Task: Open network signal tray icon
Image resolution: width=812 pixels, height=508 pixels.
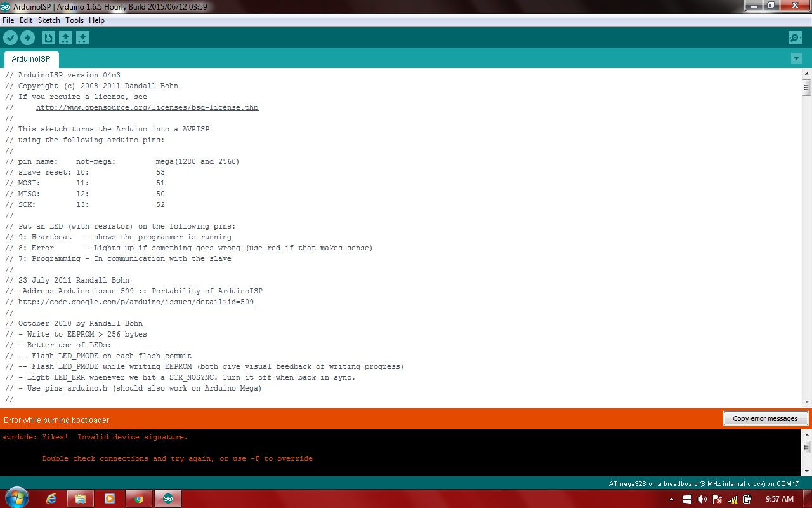Action: pyautogui.click(x=733, y=499)
